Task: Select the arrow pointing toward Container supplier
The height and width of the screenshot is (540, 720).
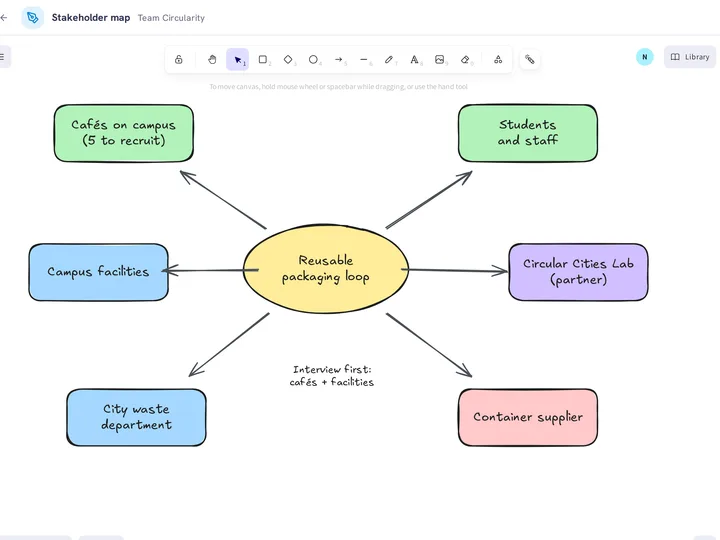Action: [429, 345]
